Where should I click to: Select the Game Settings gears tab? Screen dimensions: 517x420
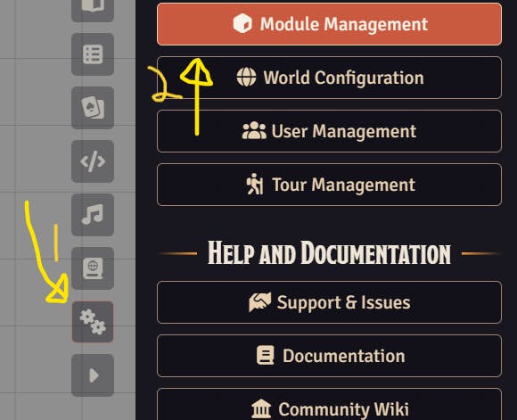(x=93, y=322)
